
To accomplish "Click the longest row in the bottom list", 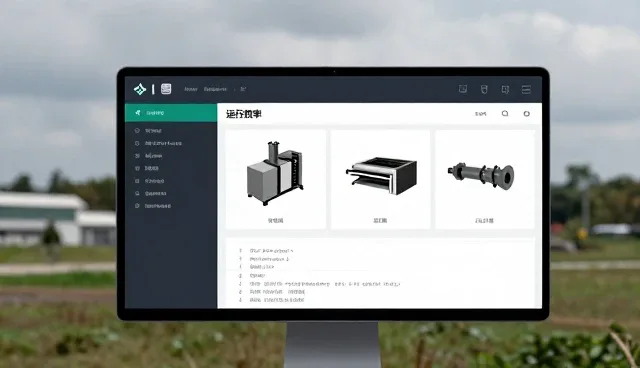I will (320, 284).
